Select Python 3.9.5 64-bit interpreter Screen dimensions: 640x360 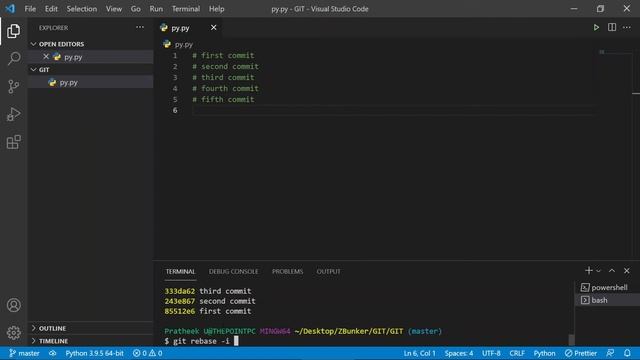(x=94, y=353)
